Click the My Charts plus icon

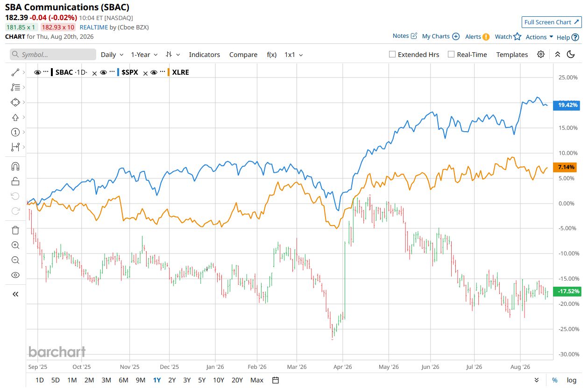tap(456, 36)
